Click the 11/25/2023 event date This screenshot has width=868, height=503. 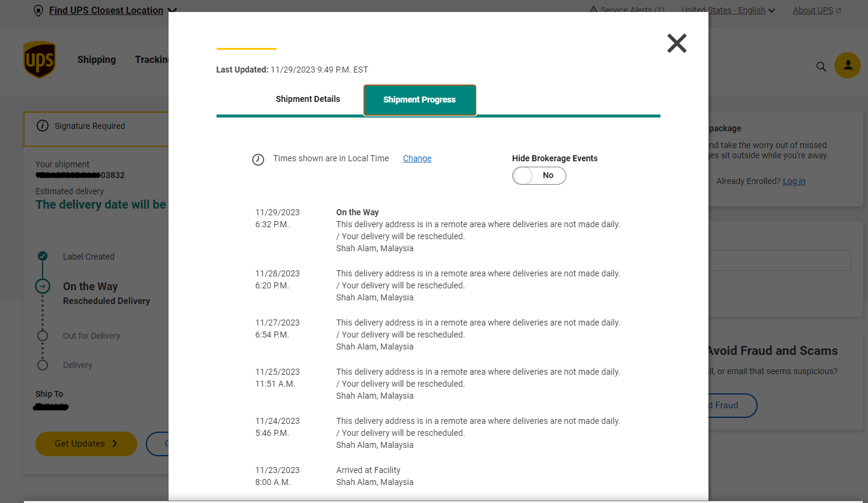click(x=277, y=372)
